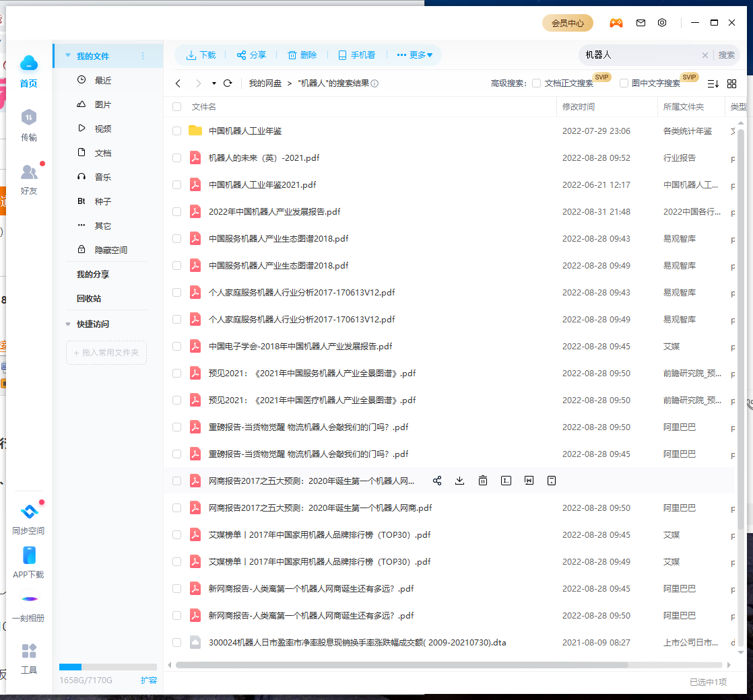Sort by 文件名 column header
The image size is (753, 700).
coord(203,106)
